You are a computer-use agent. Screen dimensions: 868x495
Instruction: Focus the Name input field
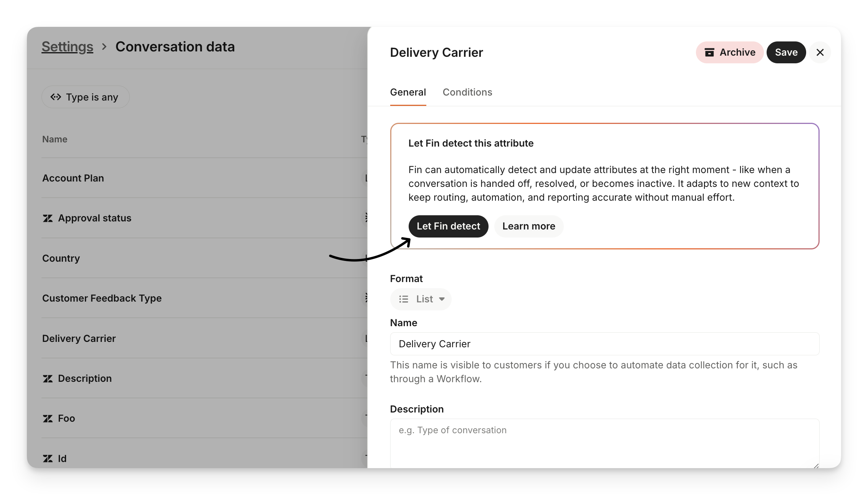[605, 344]
